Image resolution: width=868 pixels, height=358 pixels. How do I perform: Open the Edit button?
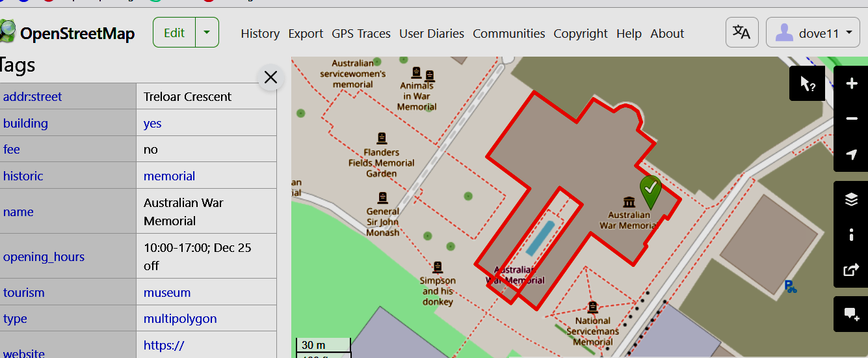174,33
